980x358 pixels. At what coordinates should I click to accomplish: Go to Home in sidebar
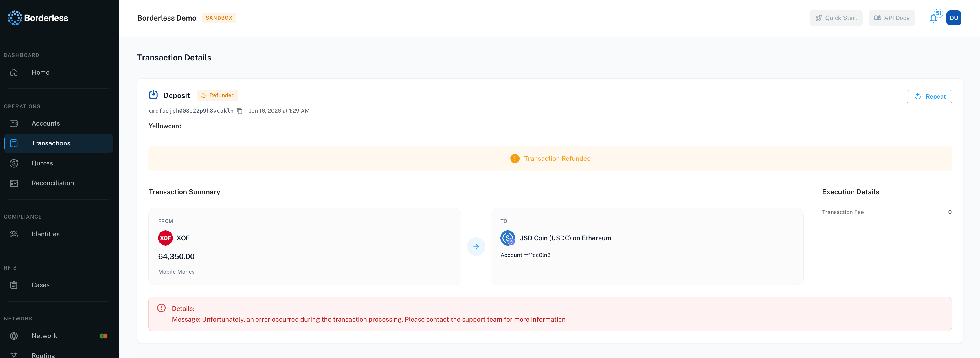40,72
